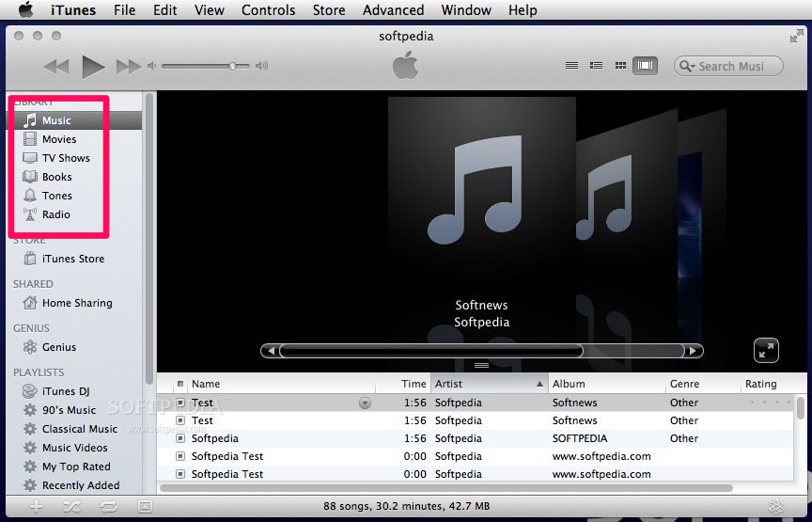Select the iTunes DJ playlist
Image resolution: width=812 pixels, height=522 pixels.
pos(74,391)
